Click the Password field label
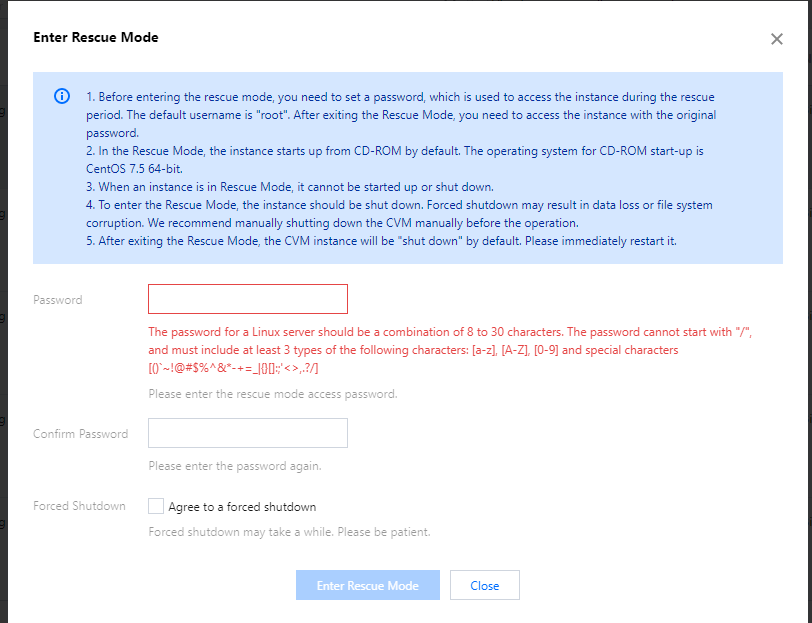The image size is (812, 623). 57,299
